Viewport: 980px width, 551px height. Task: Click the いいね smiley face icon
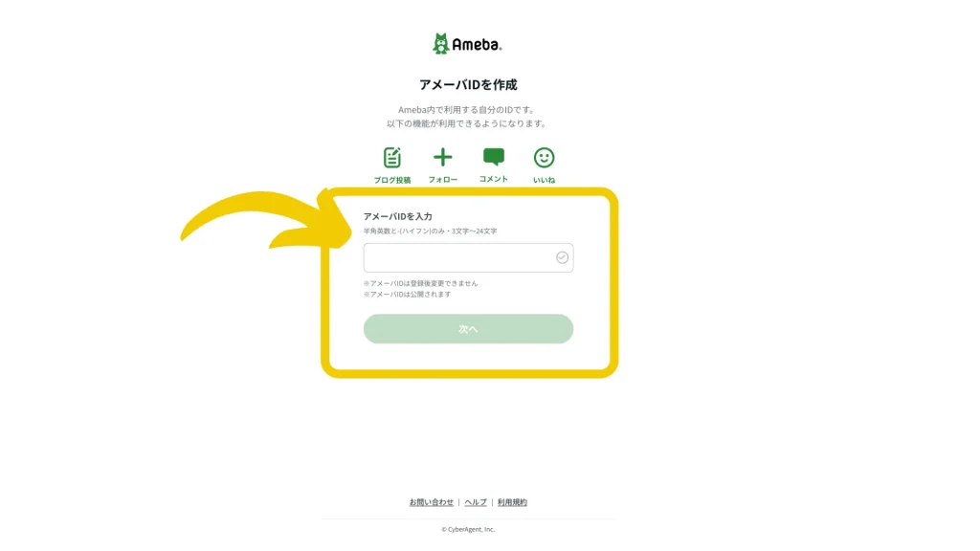544,158
